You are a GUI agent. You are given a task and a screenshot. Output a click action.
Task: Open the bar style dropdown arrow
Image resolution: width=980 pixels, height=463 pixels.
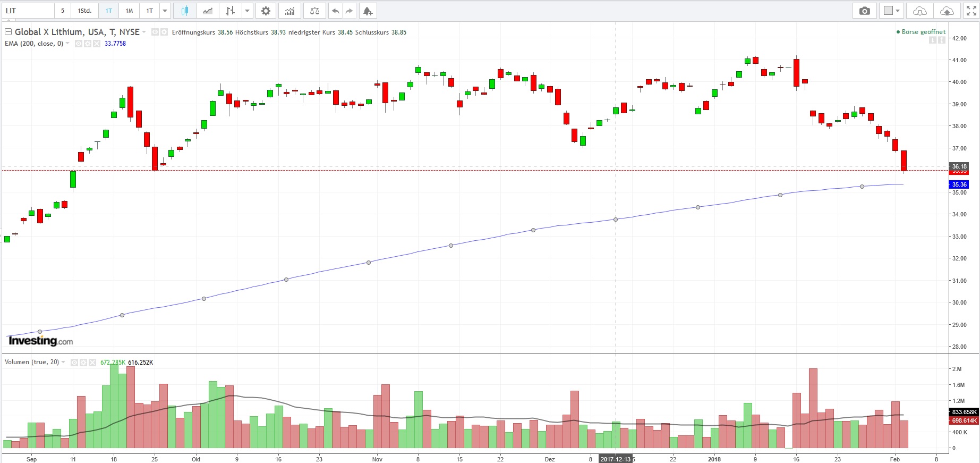pyautogui.click(x=247, y=11)
